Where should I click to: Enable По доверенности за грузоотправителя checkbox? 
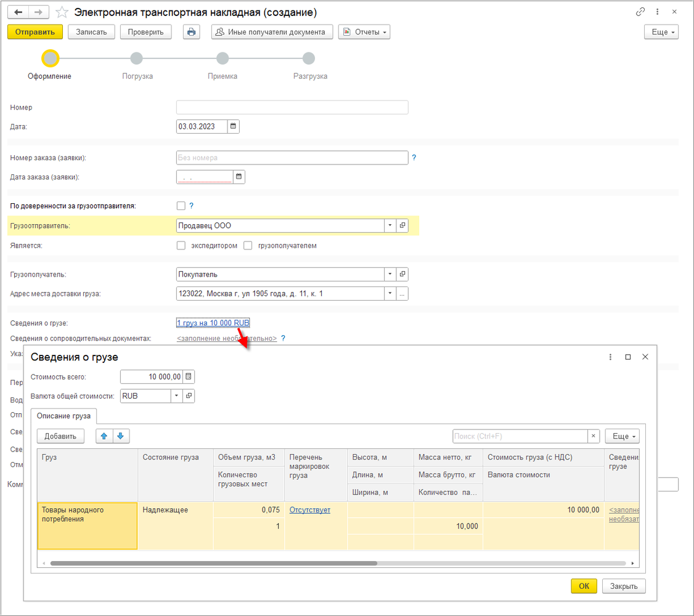point(181,206)
